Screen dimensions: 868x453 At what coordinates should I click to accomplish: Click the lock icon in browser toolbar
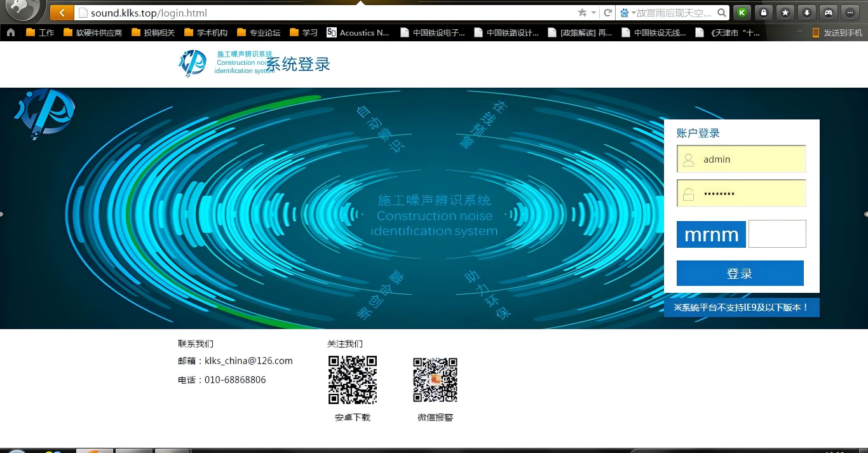[x=763, y=13]
